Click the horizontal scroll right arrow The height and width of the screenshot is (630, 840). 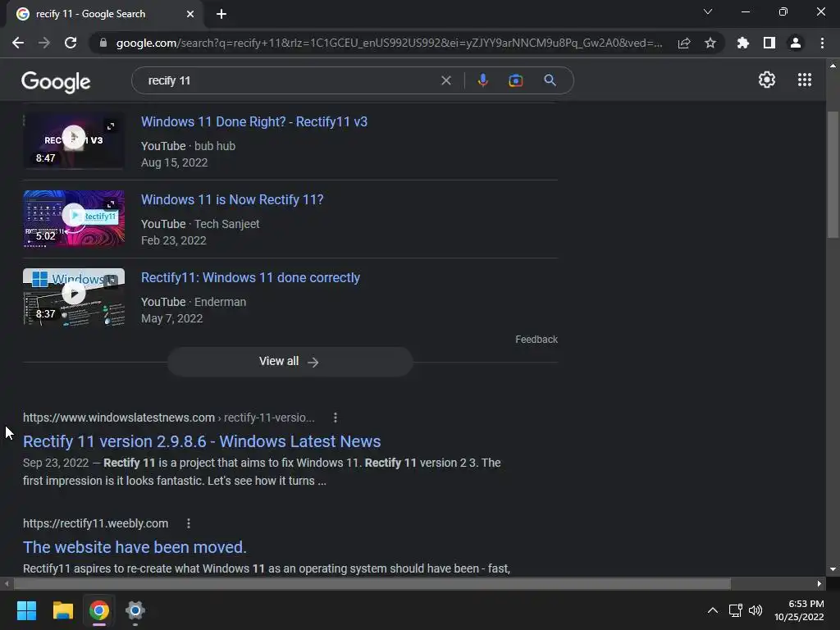pos(819,583)
